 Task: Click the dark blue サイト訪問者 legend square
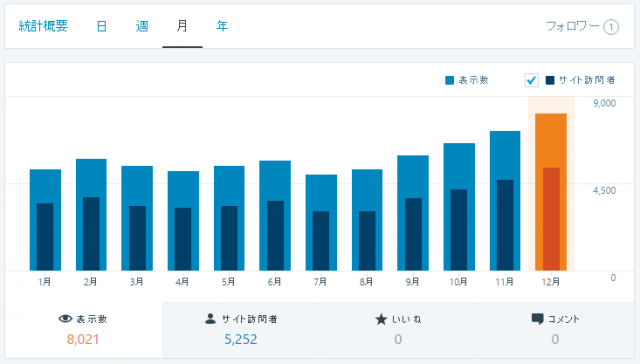550,80
